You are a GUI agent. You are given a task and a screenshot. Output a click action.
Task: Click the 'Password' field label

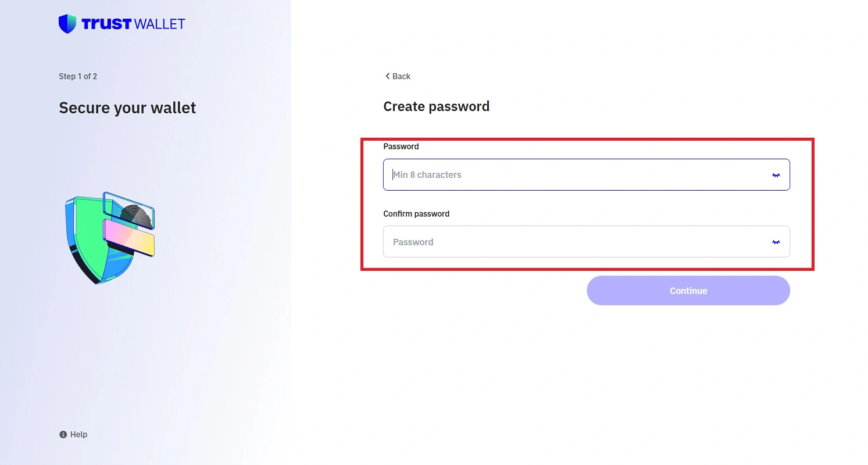click(x=401, y=146)
